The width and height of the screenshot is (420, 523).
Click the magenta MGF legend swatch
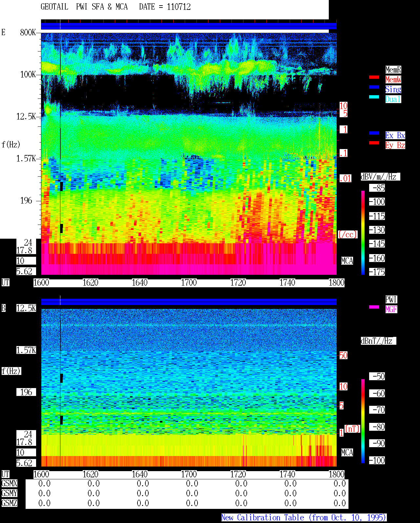coord(374,307)
